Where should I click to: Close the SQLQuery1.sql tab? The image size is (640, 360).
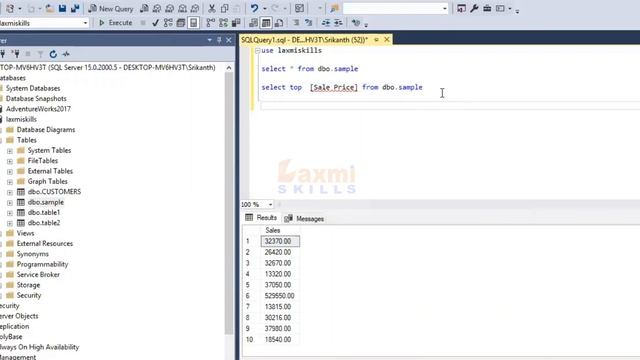tap(387, 40)
